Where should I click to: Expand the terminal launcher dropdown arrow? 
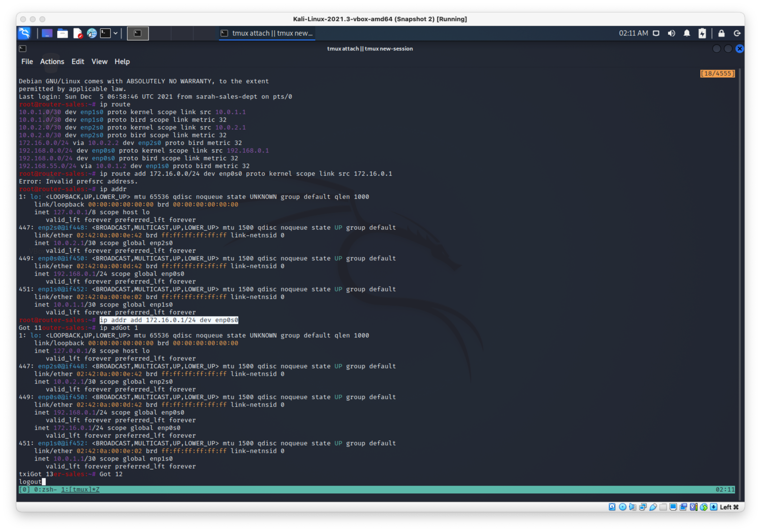(115, 33)
